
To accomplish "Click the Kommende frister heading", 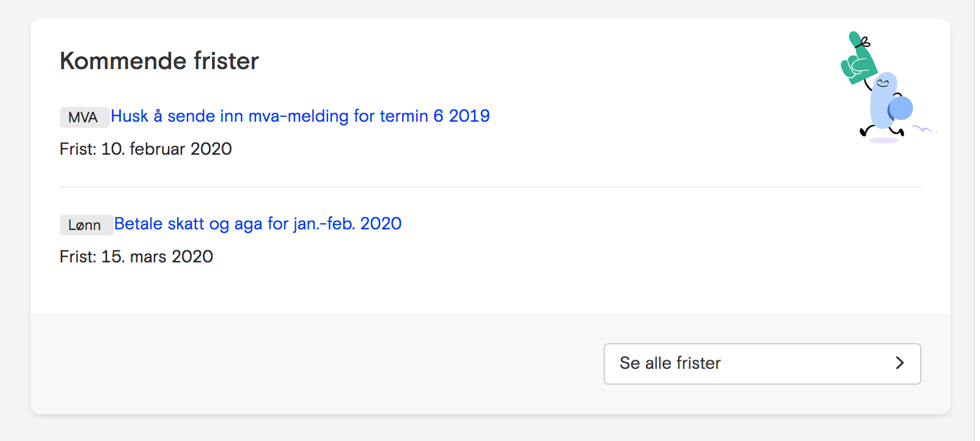I will tap(159, 61).
